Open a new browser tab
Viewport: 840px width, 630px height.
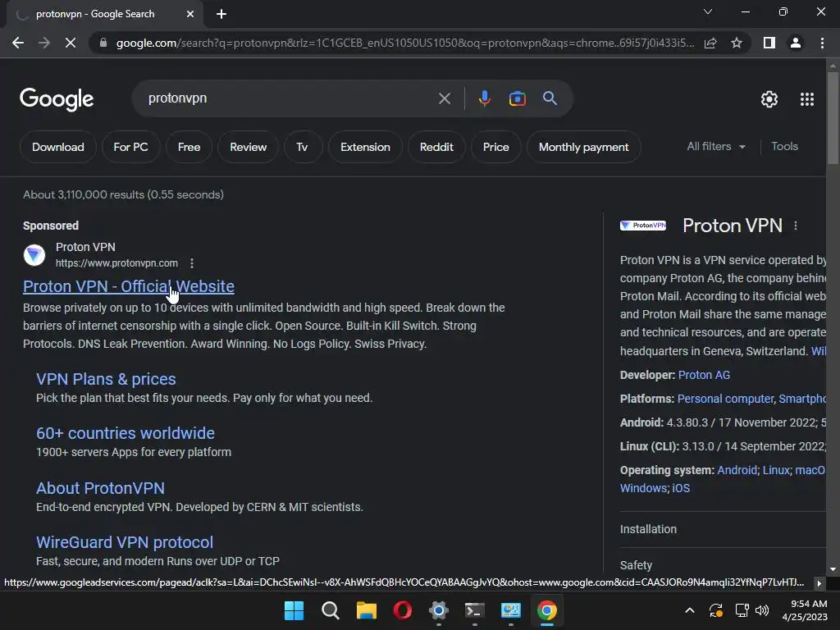point(221,14)
